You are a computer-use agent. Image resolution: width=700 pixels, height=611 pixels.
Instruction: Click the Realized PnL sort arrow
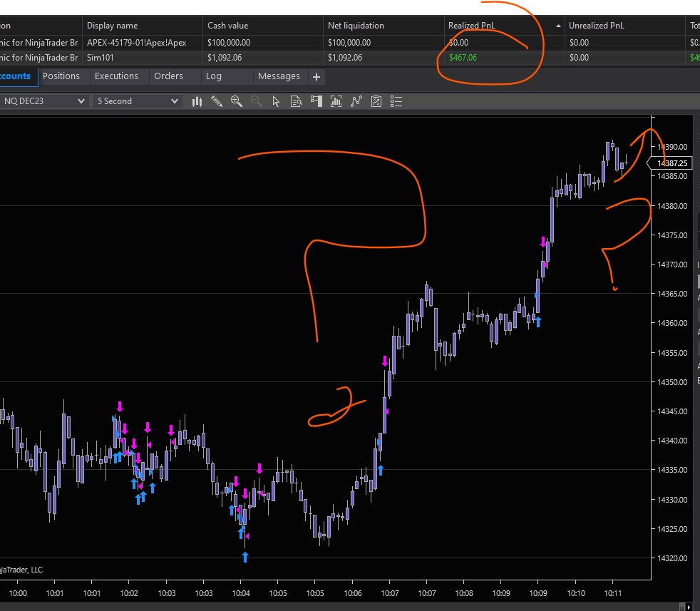click(x=558, y=26)
